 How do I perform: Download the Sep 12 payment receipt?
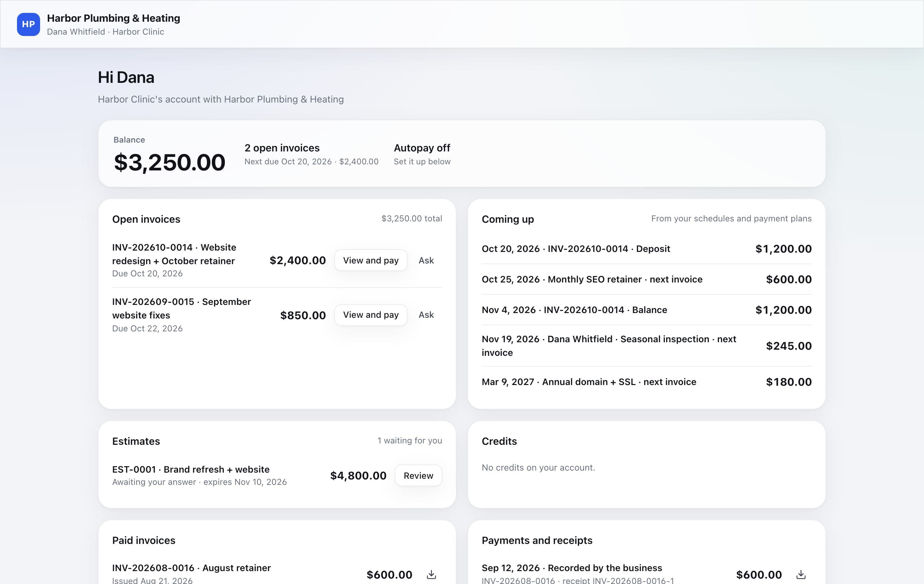801,574
